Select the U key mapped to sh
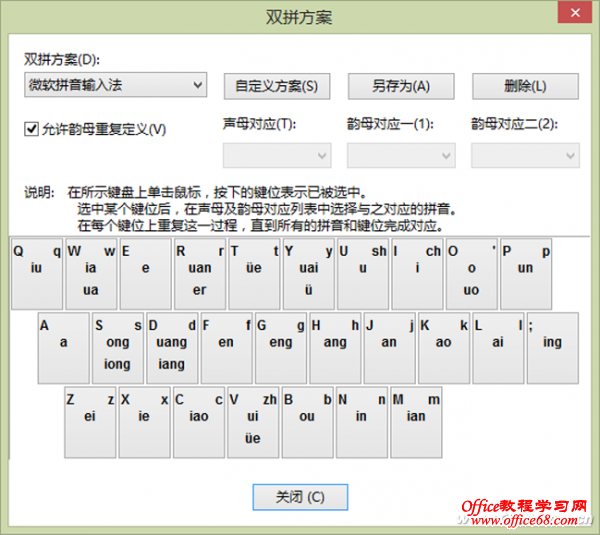 click(363, 274)
